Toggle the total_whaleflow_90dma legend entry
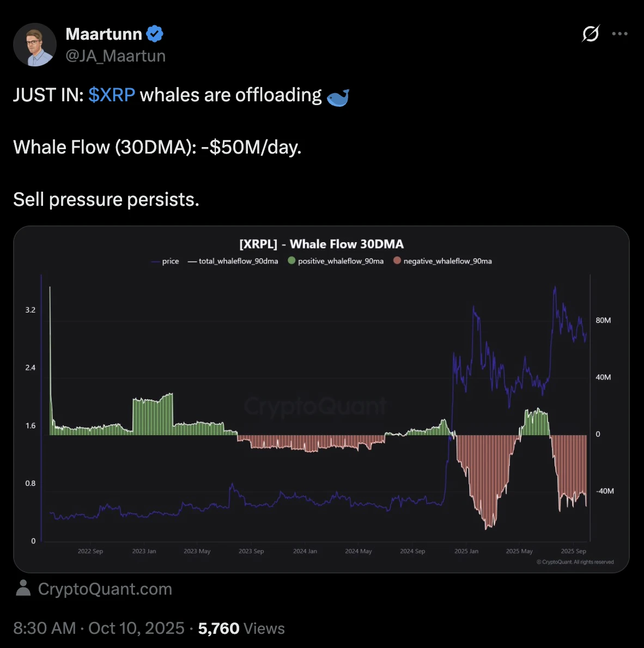The width and height of the screenshot is (644, 648). [x=233, y=261]
